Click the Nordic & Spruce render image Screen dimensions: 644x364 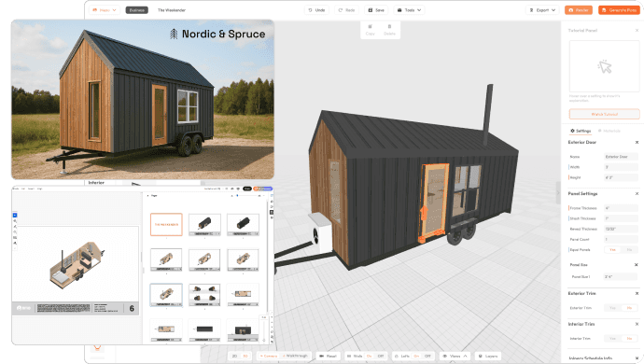[143, 100]
